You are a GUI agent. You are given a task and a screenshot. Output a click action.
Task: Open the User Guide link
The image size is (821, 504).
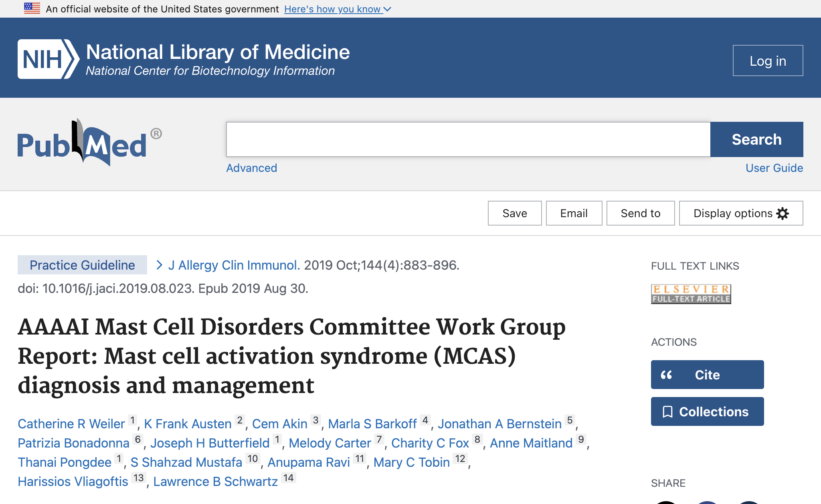click(774, 168)
